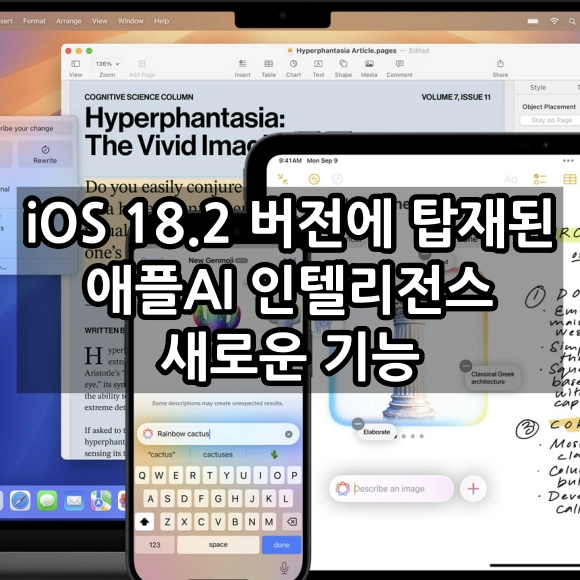Image resolution: width=580 pixels, height=580 pixels.
Task: Switch to the Style tab in the inspector
Action: (537, 87)
